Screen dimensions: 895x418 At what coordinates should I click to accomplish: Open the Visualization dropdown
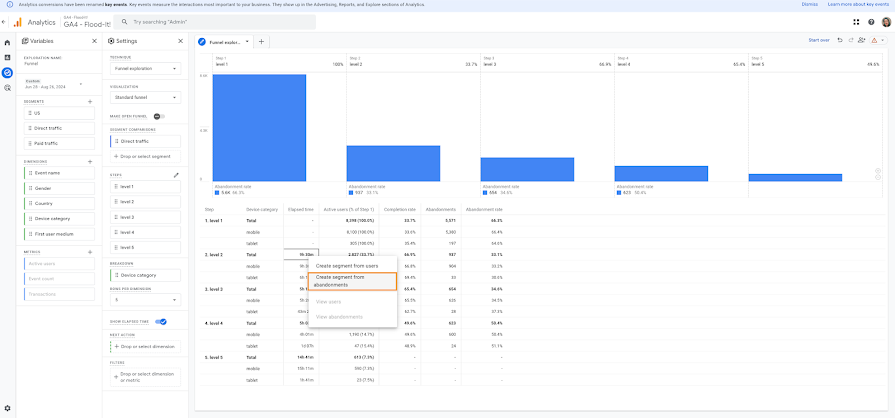click(x=145, y=98)
